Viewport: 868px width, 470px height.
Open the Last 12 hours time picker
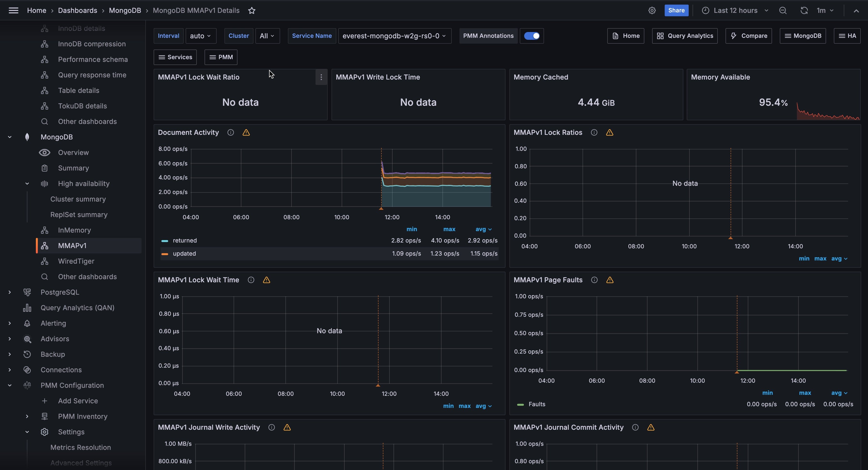click(735, 10)
